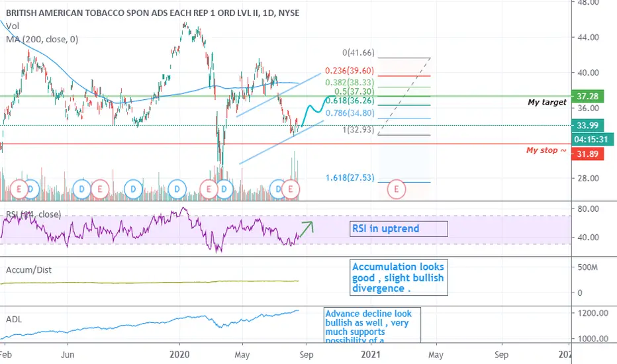617x364 pixels.
Task: Select the MA (200, close, 0) indicator label
Action: (x=42, y=39)
